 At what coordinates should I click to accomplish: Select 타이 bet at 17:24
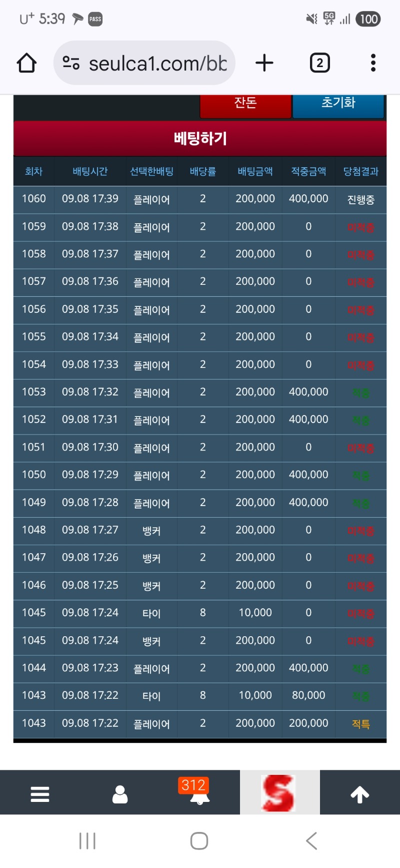pos(151,614)
